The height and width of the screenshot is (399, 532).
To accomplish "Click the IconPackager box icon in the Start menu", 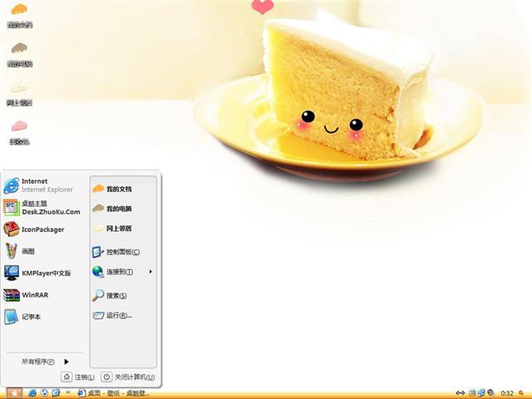I will point(11,229).
